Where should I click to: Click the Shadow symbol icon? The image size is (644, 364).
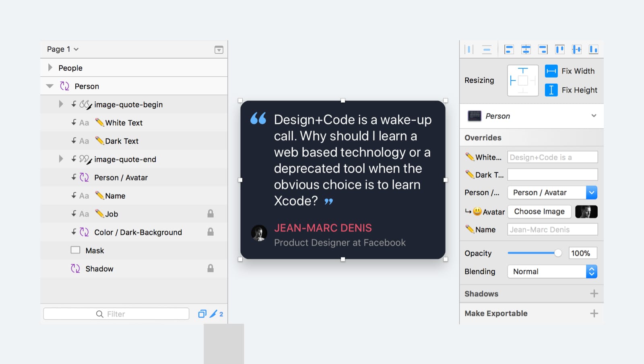75,269
